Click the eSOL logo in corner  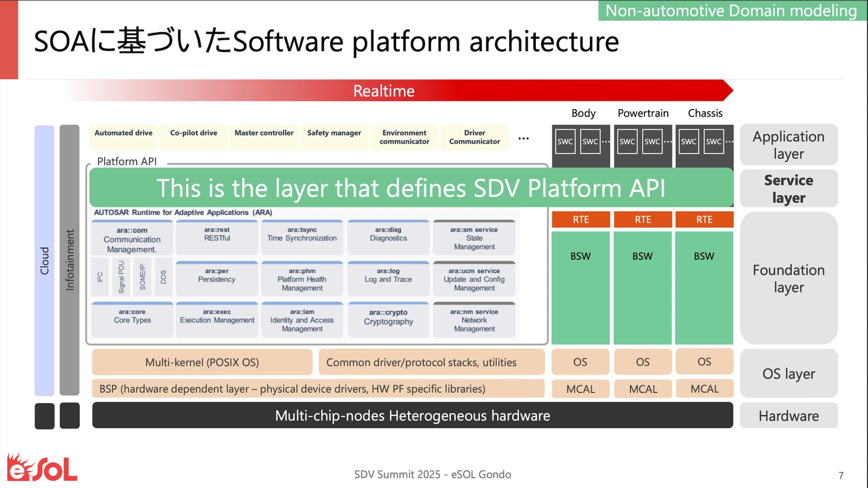pos(42,468)
